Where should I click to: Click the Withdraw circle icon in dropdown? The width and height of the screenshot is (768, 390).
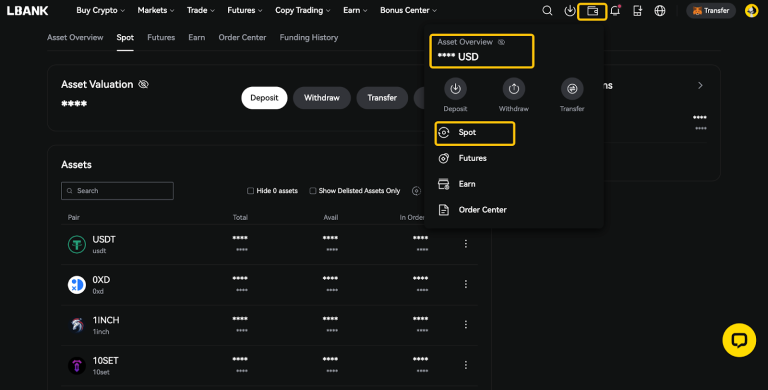pyautogui.click(x=513, y=89)
